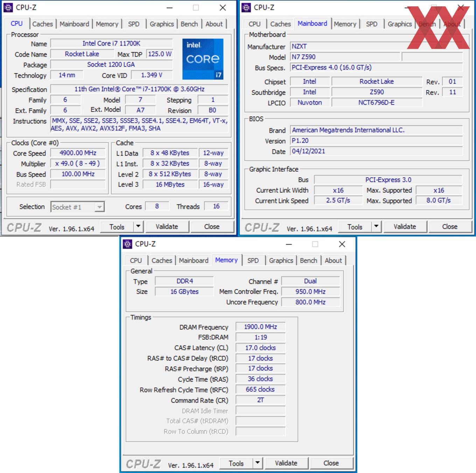The width and height of the screenshot is (476, 473).
Task: Open Graphics tab in Mainboard window
Action: [400, 24]
